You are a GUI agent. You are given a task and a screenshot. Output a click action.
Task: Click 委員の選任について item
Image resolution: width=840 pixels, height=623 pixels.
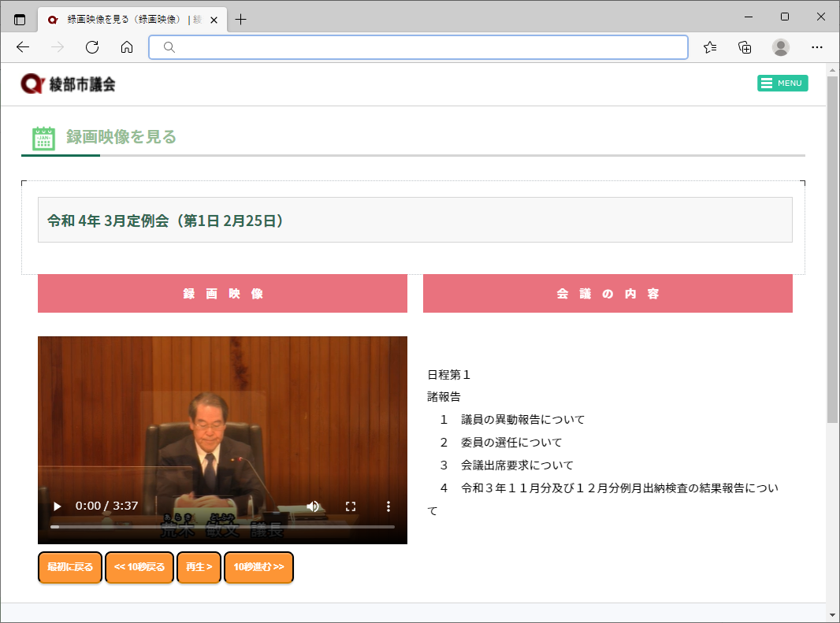(x=511, y=443)
